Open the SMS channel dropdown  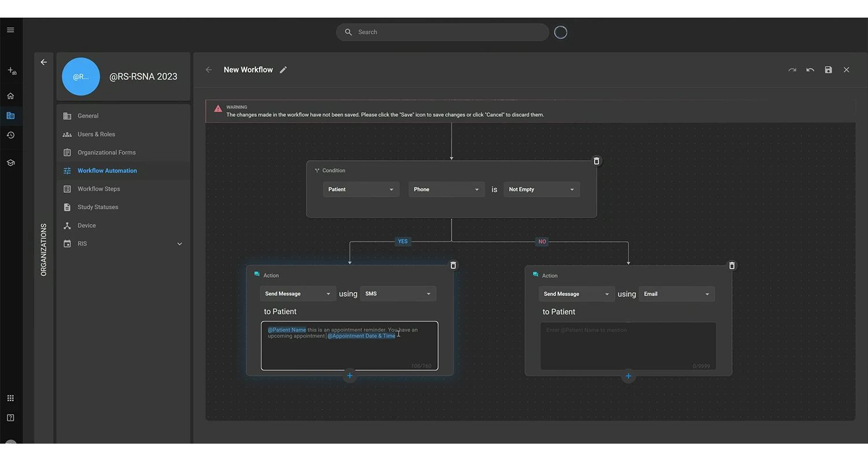point(398,293)
